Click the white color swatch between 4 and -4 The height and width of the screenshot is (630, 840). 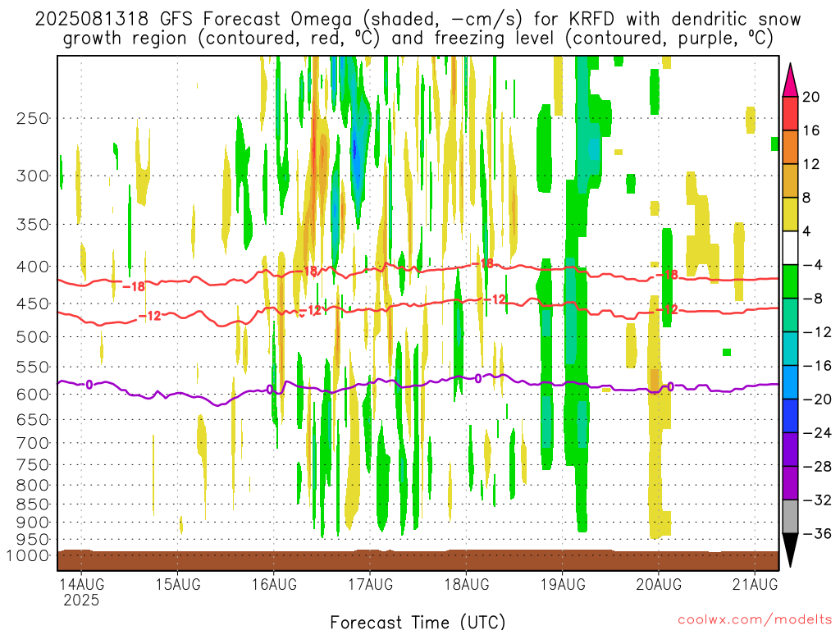pos(790,248)
